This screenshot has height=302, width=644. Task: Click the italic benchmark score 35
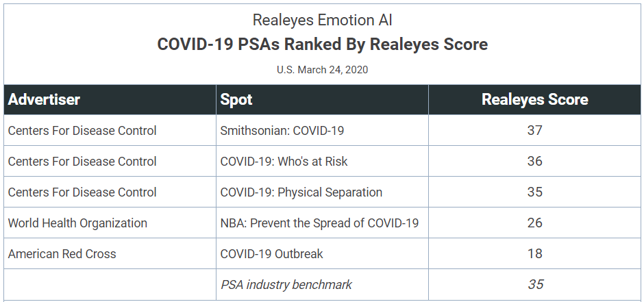pyautogui.click(x=534, y=284)
